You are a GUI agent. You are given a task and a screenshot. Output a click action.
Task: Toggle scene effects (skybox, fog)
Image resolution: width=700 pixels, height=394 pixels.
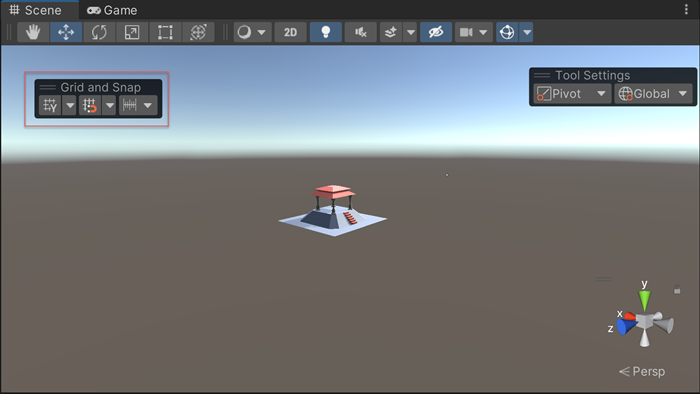[391, 32]
